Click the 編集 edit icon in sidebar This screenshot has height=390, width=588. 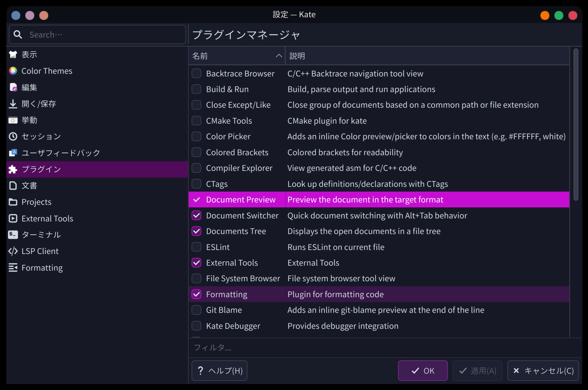click(13, 87)
